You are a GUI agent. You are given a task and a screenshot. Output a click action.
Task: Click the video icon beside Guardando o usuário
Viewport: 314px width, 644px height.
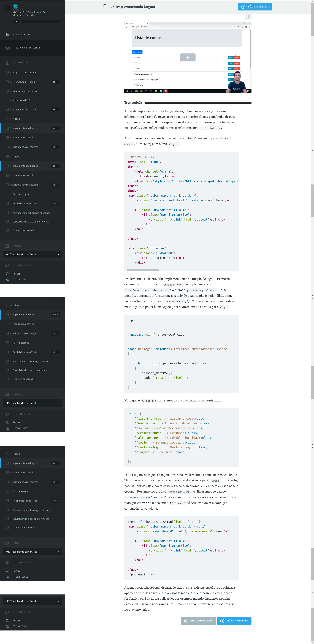click(7, 82)
